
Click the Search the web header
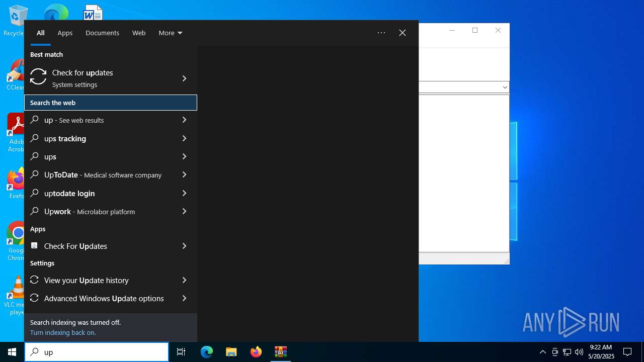coord(111,103)
